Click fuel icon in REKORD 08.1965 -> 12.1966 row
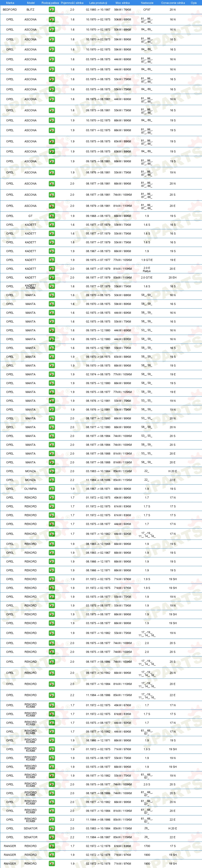 pos(51,544)
